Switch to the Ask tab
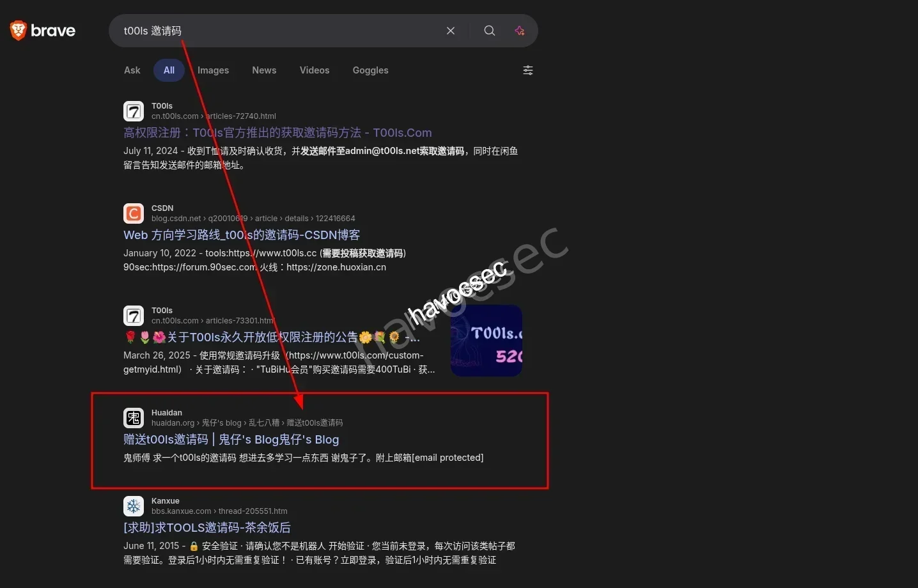The image size is (918, 588). coord(132,70)
